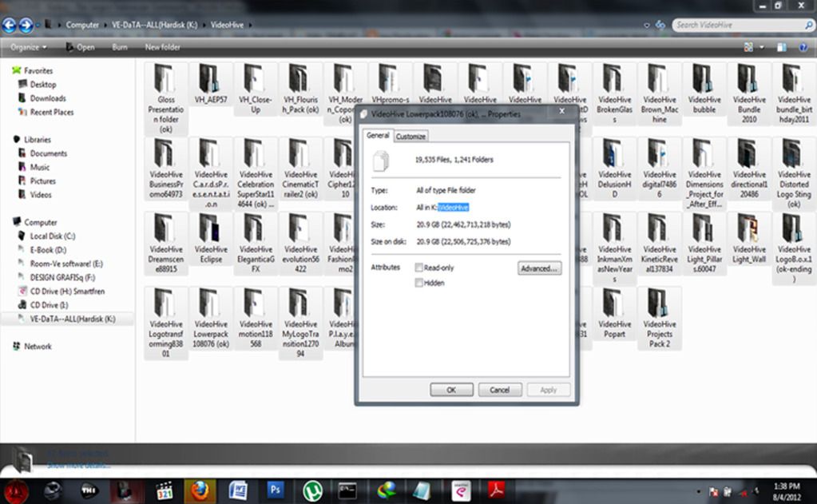Open Recent Places in Favorites
The width and height of the screenshot is (817, 504).
point(52,112)
